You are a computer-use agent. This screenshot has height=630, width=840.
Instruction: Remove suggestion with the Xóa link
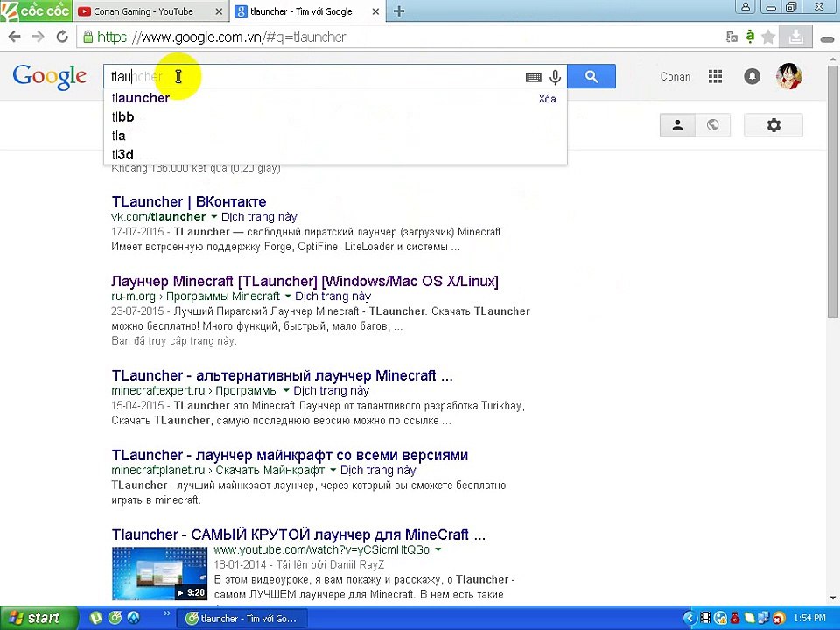pos(547,99)
